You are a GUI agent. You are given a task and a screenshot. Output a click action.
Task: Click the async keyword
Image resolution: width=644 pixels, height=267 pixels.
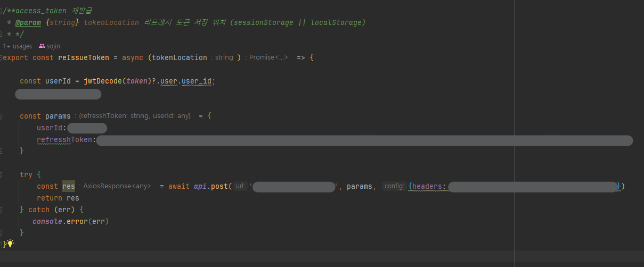click(x=133, y=57)
